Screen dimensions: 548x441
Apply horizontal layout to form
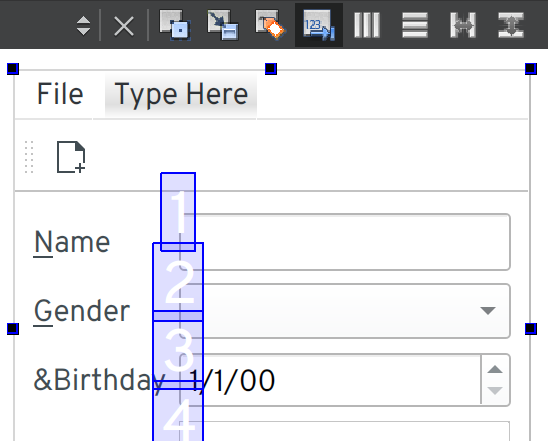click(367, 25)
